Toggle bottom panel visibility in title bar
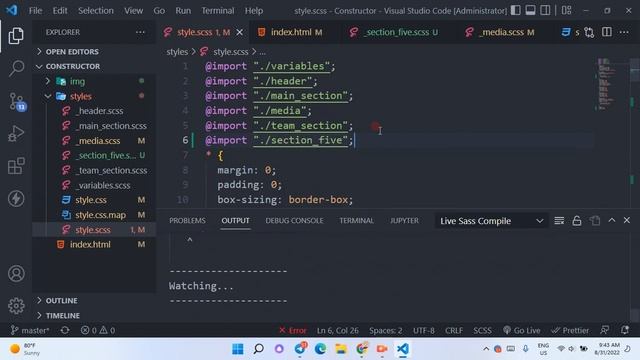The image size is (640, 360). pos(530,10)
